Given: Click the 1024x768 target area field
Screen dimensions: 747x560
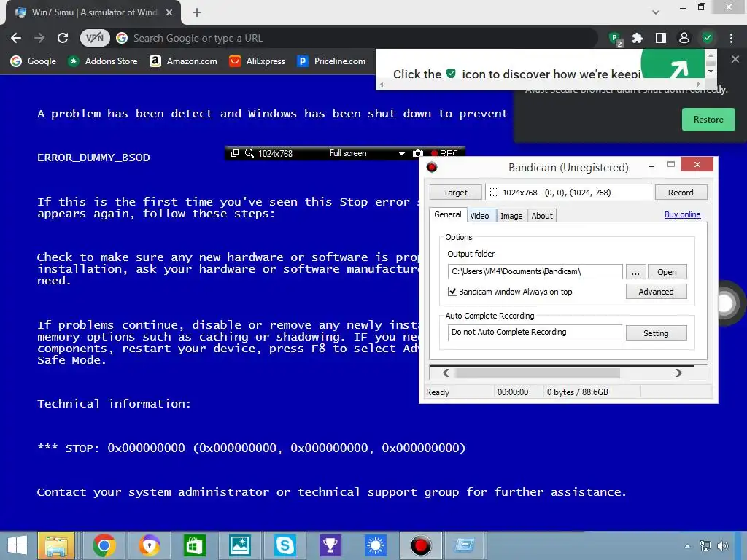Looking at the screenshot, I should click(x=569, y=192).
